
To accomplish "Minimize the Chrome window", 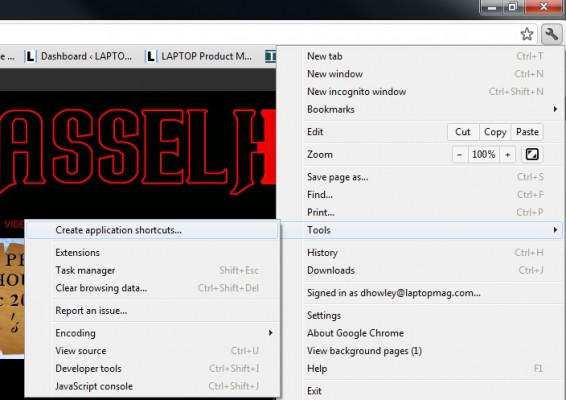I will pos(492,6).
